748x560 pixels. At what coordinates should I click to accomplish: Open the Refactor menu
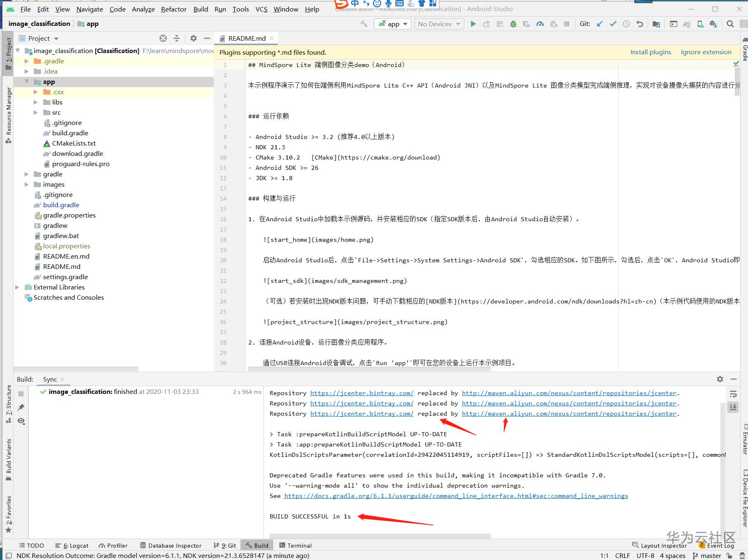point(173,9)
